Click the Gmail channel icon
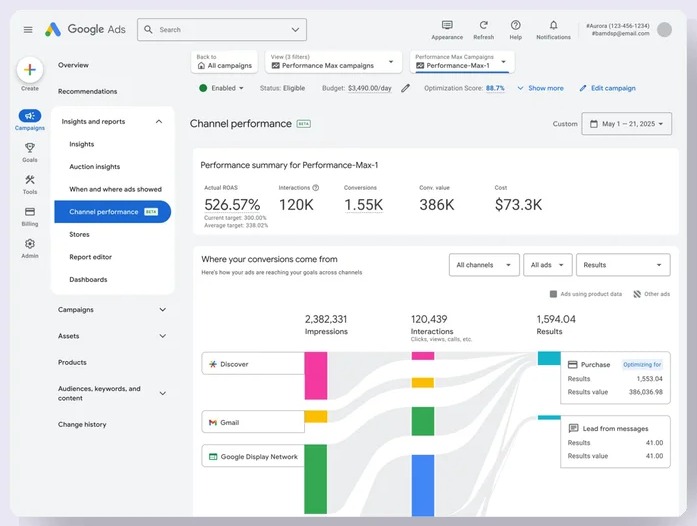Viewport: 697px width, 526px height. [x=213, y=422]
